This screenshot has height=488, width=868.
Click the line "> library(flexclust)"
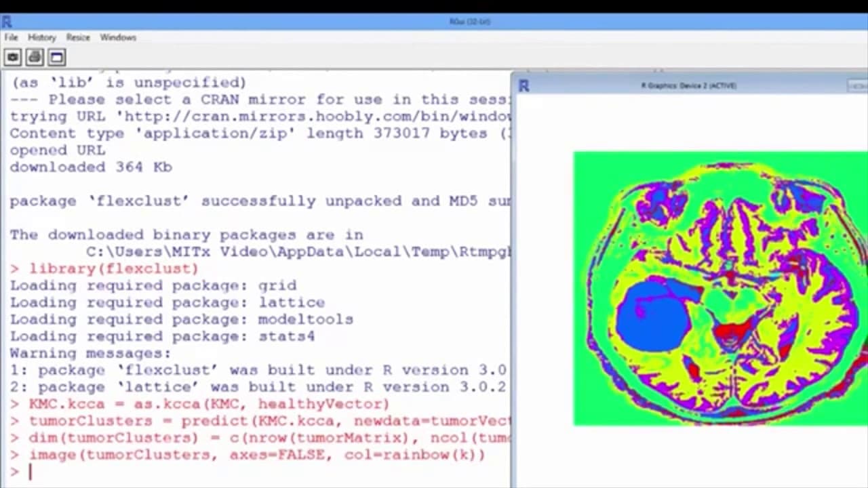click(x=104, y=268)
